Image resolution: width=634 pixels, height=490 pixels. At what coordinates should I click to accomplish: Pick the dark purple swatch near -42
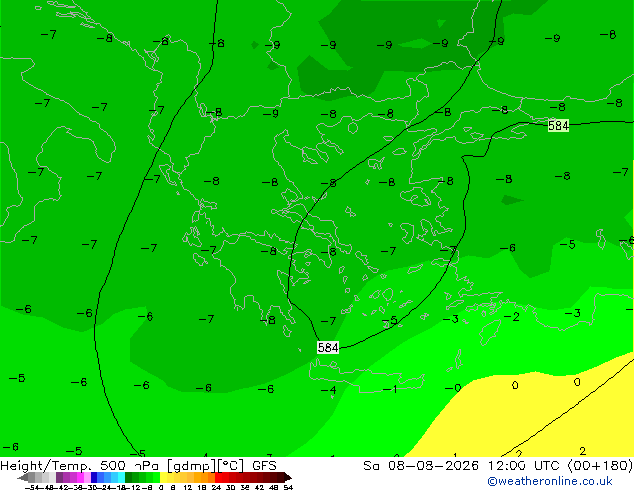click(x=59, y=477)
